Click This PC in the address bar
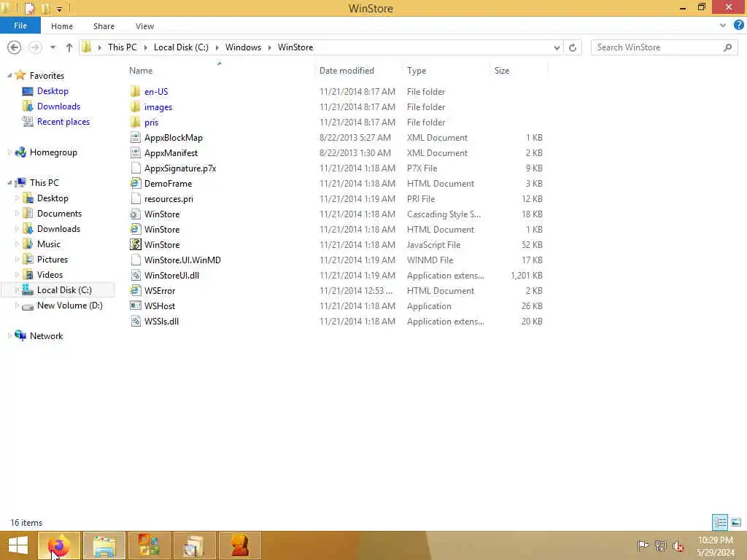The width and height of the screenshot is (747, 560). point(122,47)
